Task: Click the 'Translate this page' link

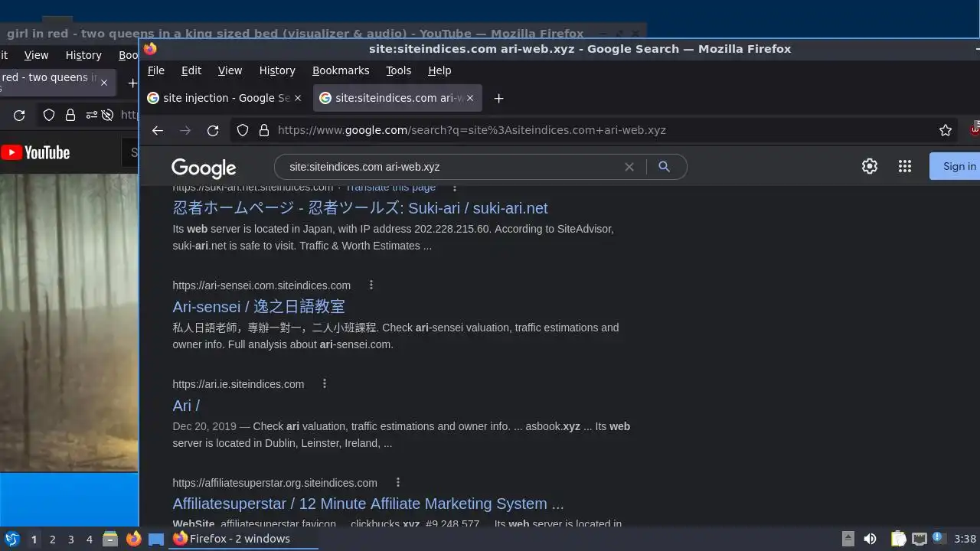Action: point(390,187)
